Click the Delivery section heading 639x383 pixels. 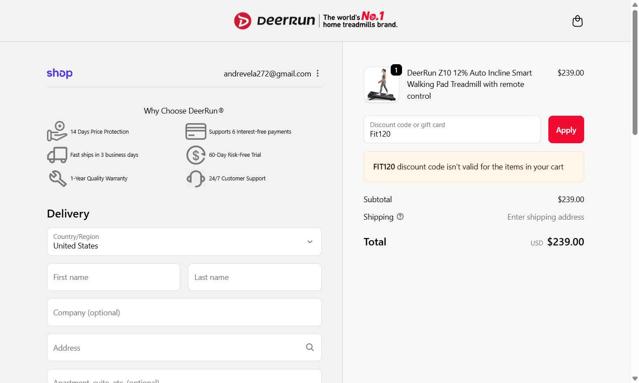click(68, 214)
